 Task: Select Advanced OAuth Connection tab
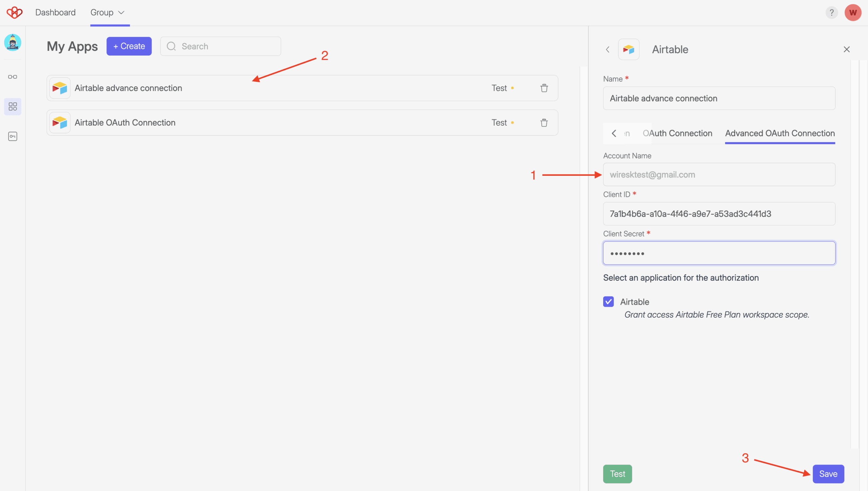click(x=780, y=133)
